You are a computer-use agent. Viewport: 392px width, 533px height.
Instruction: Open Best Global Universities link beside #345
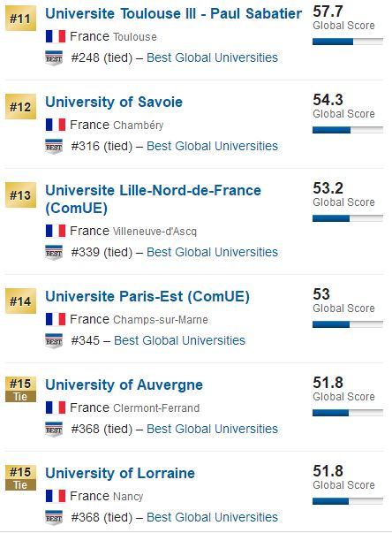(x=179, y=340)
